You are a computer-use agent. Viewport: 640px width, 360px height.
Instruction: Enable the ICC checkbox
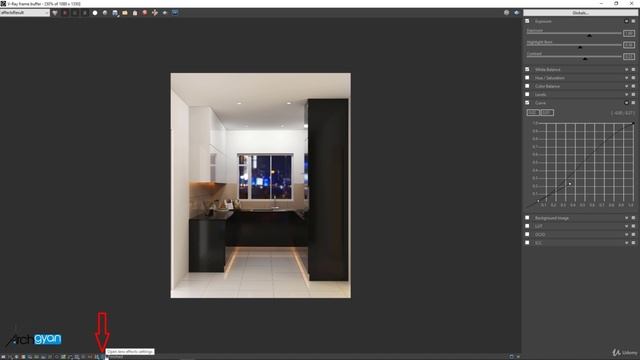coord(527,242)
